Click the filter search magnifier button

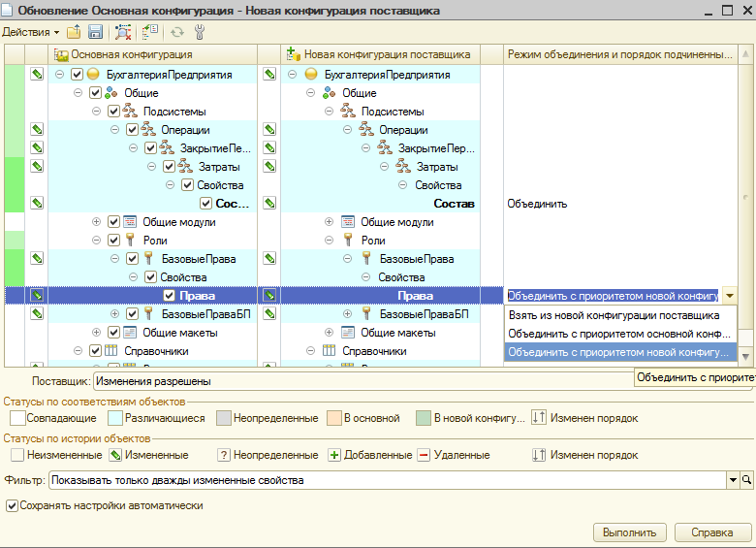pyautogui.click(x=746, y=480)
